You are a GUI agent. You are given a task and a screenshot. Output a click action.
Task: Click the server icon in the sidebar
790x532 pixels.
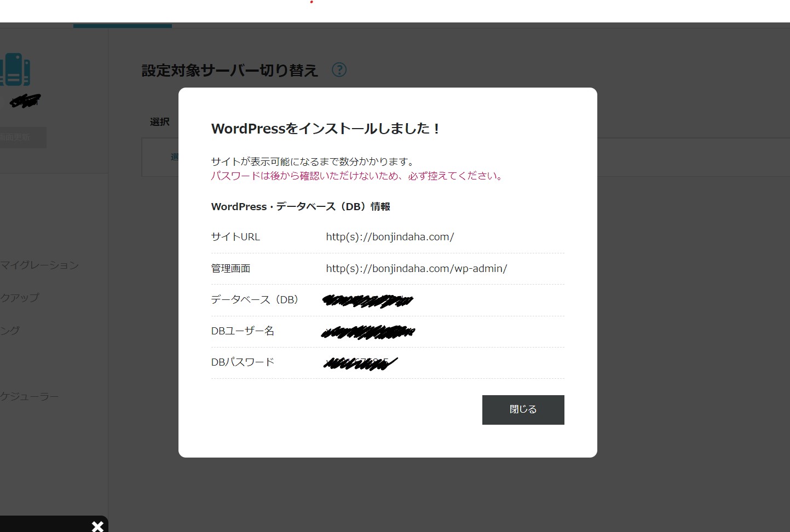click(x=15, y=70)
